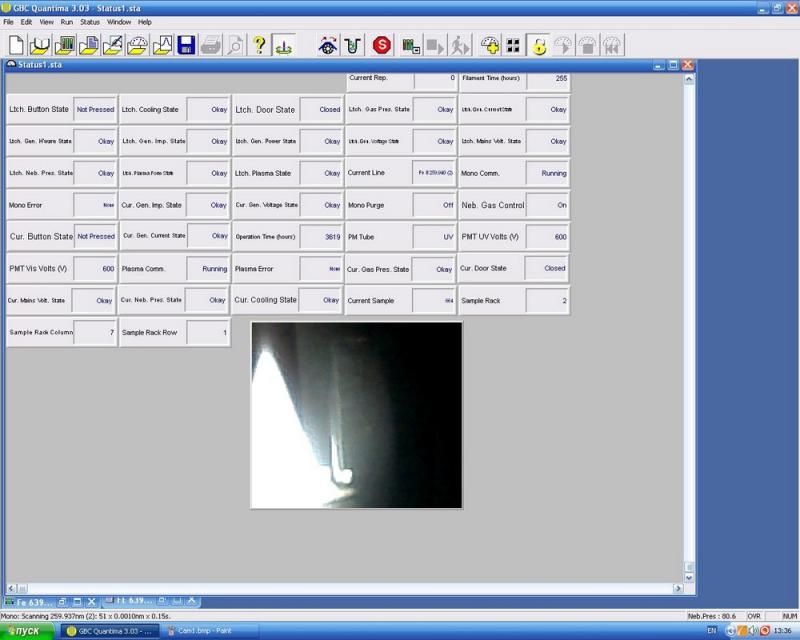Open the Help menu
The width and height of the screenshot is (800, 640).
click(145, 22)
